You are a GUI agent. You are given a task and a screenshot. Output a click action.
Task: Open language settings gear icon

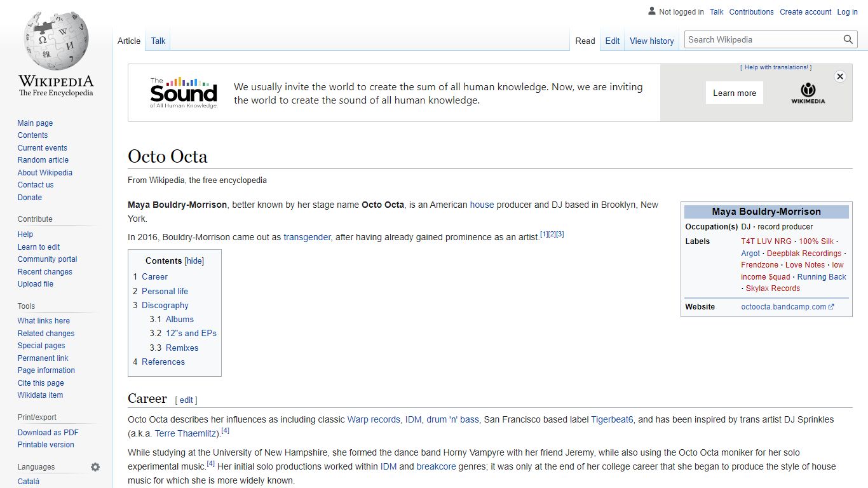95,467
